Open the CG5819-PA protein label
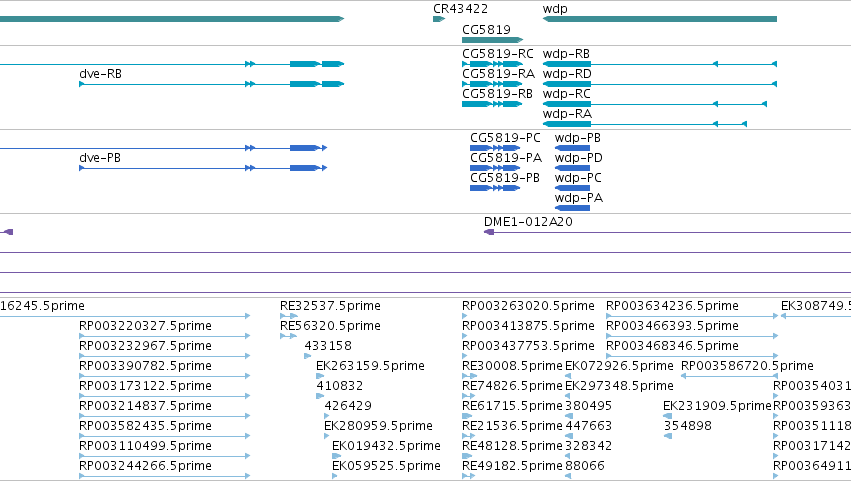The image size is (851, 481). pyautogui.click(x=506, y=158)
